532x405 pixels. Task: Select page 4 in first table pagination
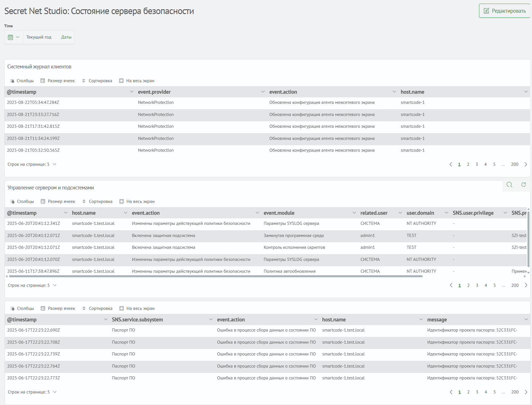pyautogui.click(x=486, y=164)
